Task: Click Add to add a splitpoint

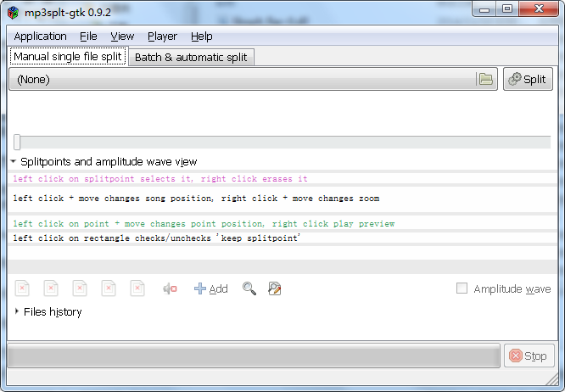Action: [210, 288]
